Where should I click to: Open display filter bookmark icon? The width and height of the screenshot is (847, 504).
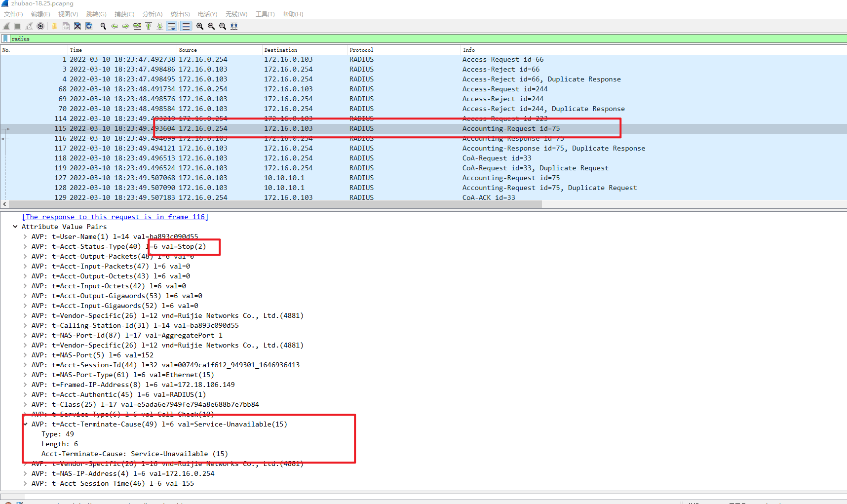tap(5, 39)
